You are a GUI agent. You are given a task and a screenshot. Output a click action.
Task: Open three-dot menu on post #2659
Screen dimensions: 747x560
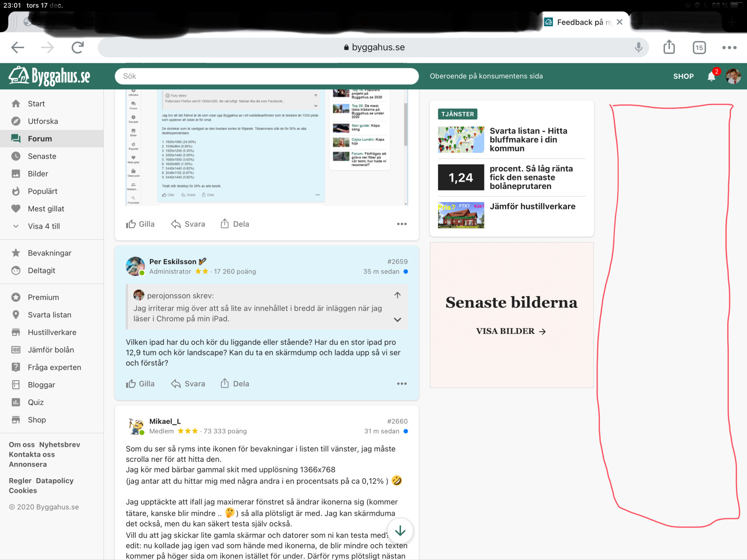pos(402,384)
